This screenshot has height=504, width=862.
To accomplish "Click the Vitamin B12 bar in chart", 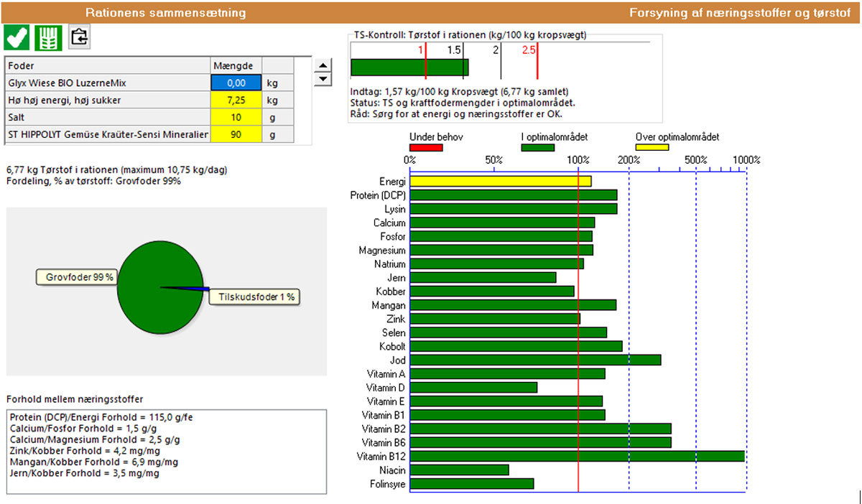I will coord(577,456).
